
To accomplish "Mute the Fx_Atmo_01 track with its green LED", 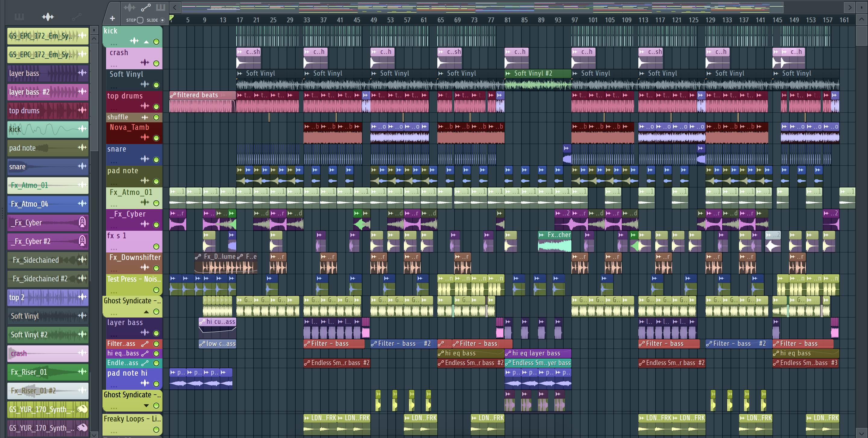I will point(156,203).
